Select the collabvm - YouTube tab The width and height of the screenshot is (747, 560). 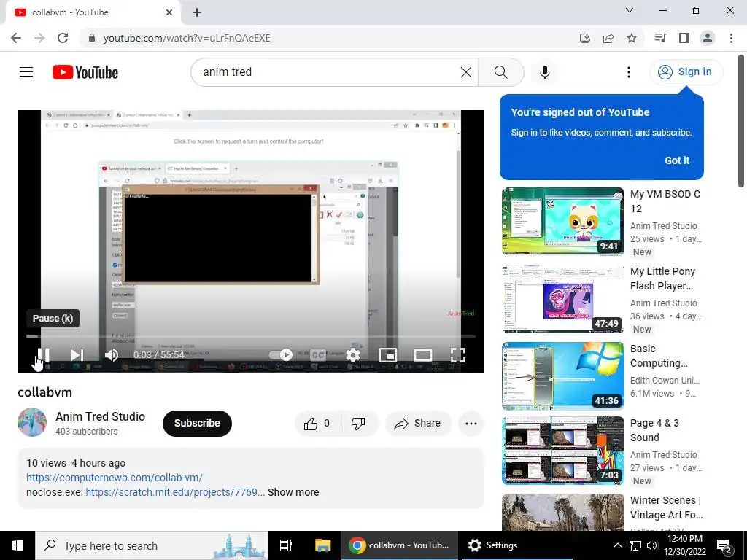pyautogui.click(x=93, y=12)
